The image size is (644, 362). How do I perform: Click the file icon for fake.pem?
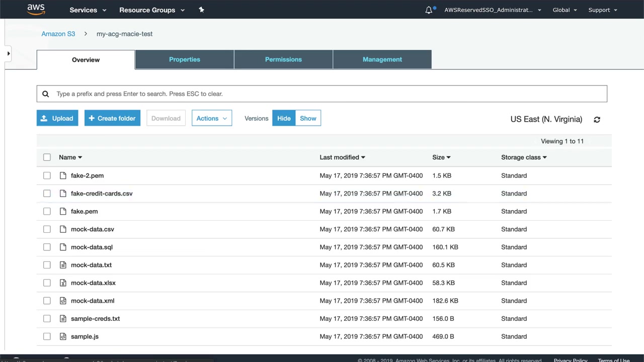point(63,211)
